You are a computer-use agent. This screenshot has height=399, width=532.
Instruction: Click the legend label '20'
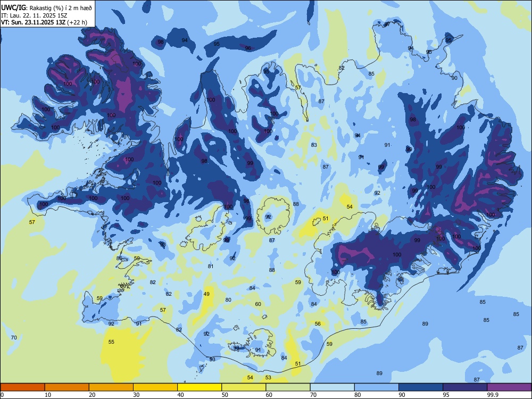pos(92,395)
